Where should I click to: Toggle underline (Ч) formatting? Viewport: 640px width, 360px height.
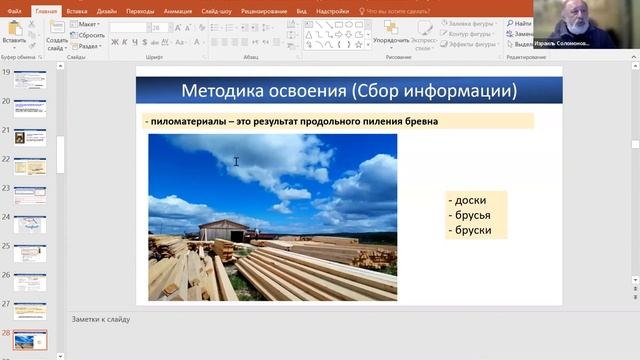pos(135,42)
